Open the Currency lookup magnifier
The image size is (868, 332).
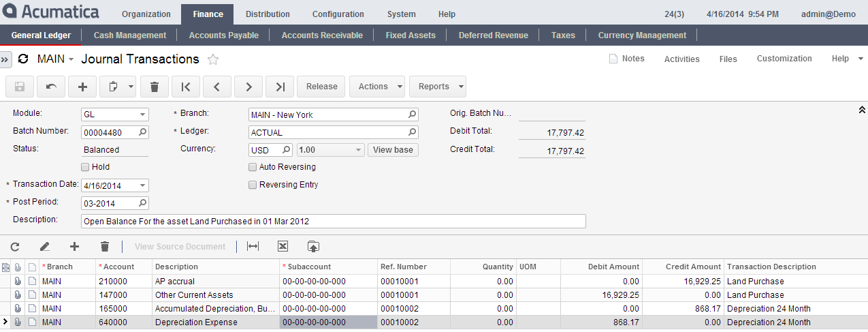point(287,150)
